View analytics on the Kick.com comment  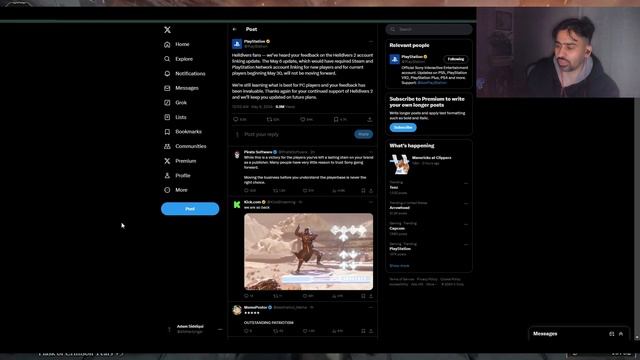334,296
